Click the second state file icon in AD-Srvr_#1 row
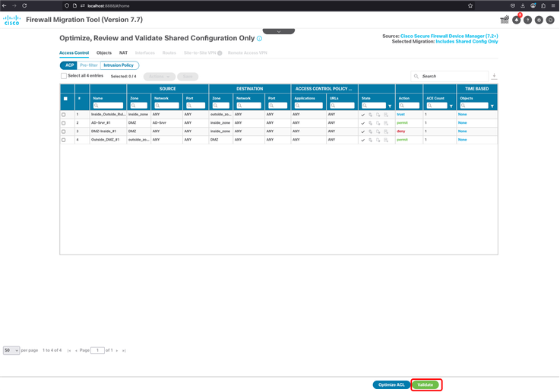The image size is (560, 392). tap(378, 123)
